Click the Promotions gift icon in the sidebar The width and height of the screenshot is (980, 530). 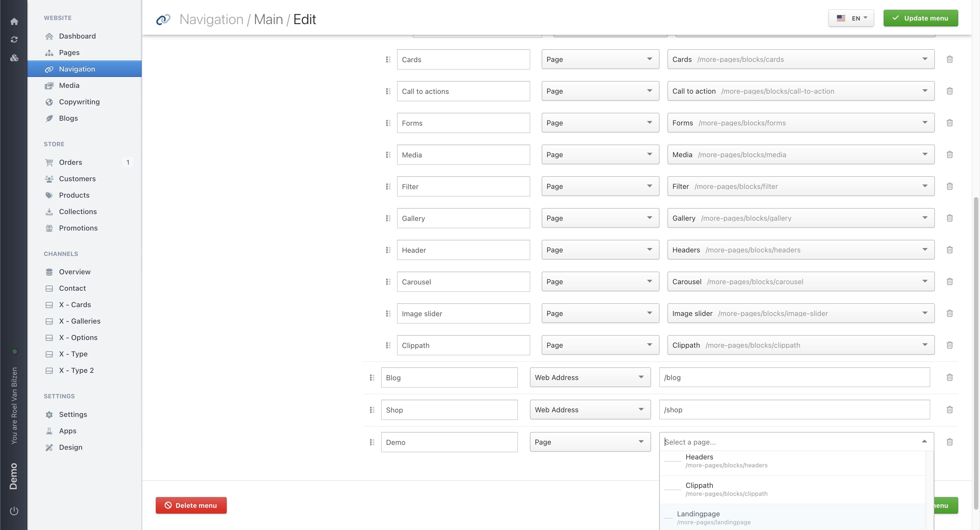click(x=49, y=228)
